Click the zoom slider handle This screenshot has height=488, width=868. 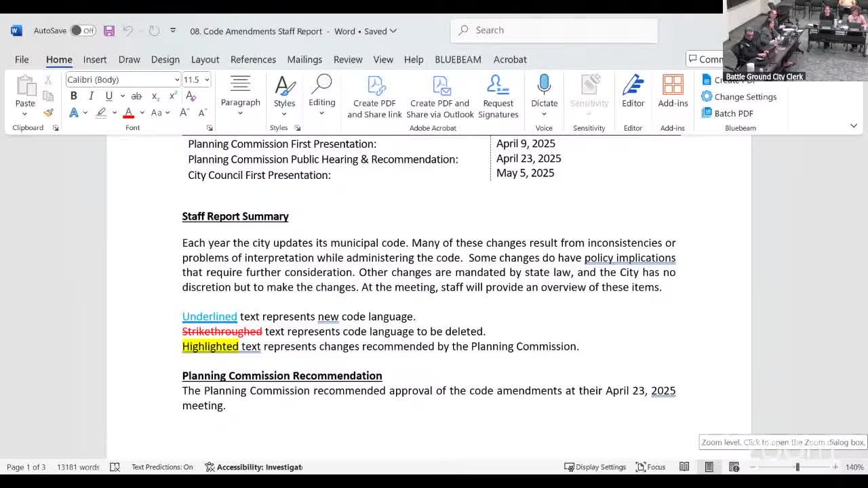[797, 467]
